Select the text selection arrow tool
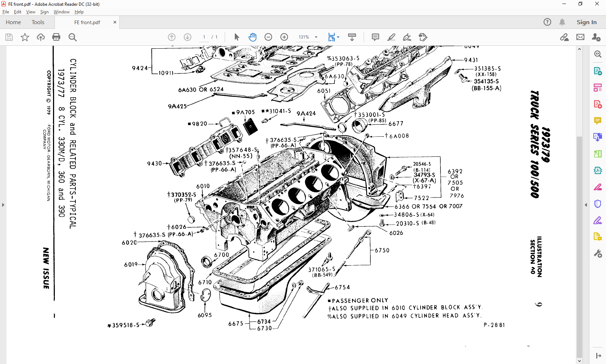This screenshot has width=606, height=364. pyautogui.click(x=236, y=37)
